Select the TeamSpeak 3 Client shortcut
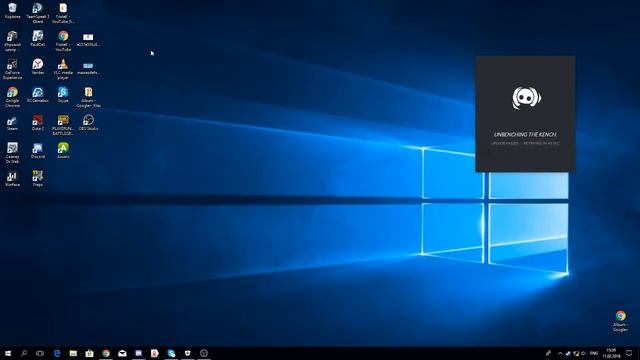Screen dimensions: 640x360 point(38,12)
